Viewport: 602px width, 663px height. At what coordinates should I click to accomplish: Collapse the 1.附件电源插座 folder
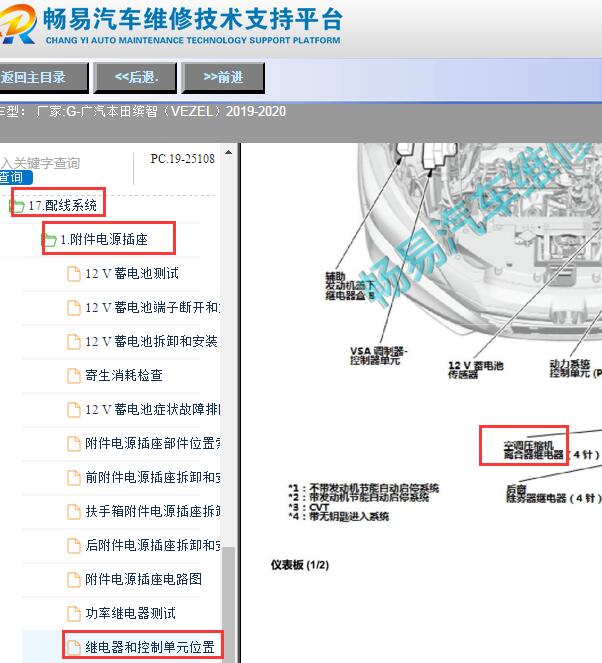[x=104, y=239]
